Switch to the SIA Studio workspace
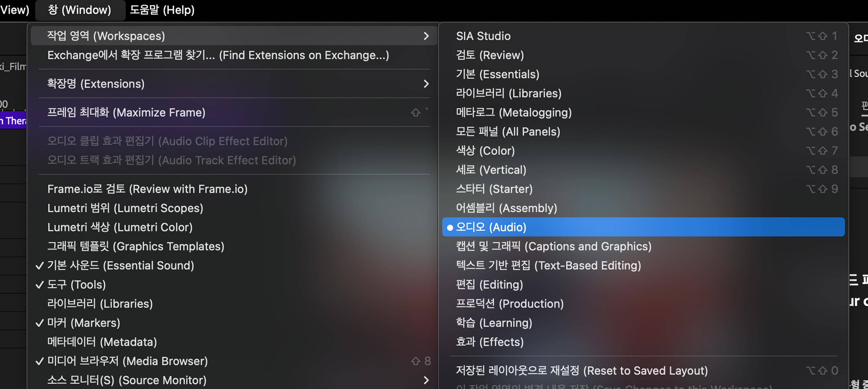 point(483,36)
